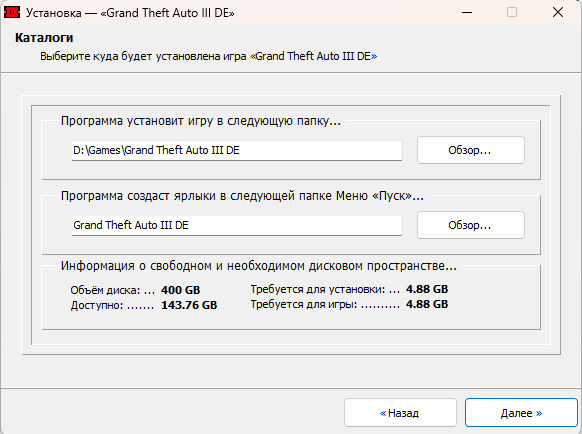Click the red installer icon in title bar
This screenshot has width=582, height=434.
(x=11, y=12)
